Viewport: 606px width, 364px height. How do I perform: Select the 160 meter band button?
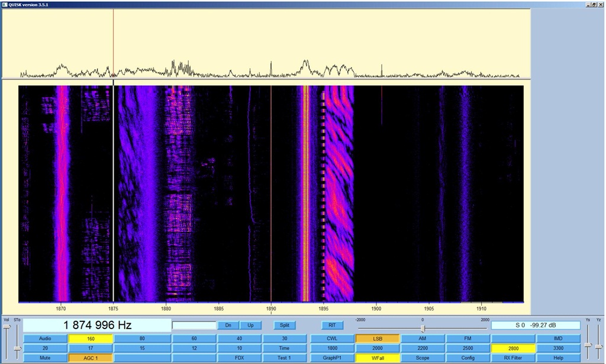(x=91, y=339)
